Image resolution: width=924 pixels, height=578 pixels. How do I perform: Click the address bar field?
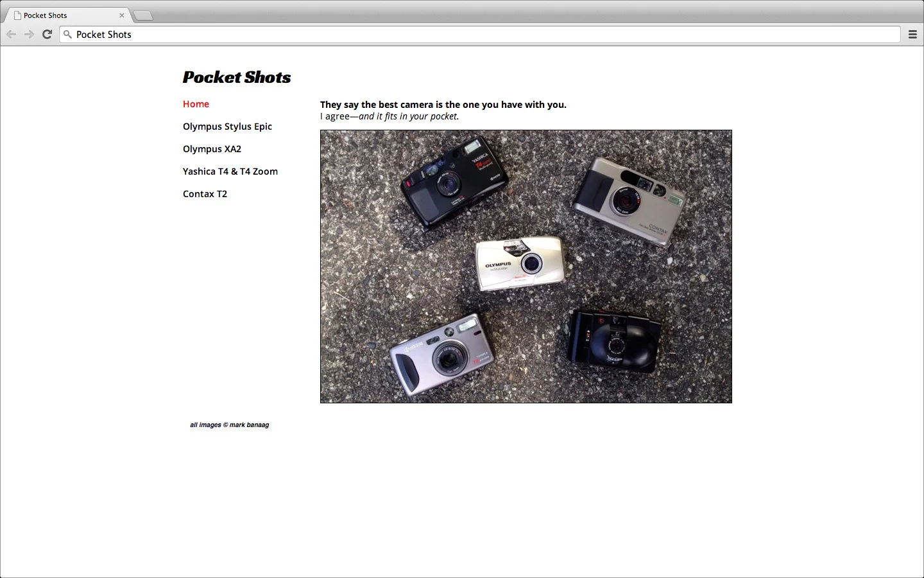(x=480, y=35)
